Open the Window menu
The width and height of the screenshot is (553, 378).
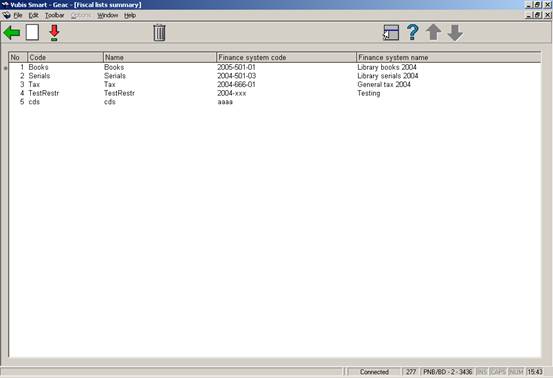point(108,15)
